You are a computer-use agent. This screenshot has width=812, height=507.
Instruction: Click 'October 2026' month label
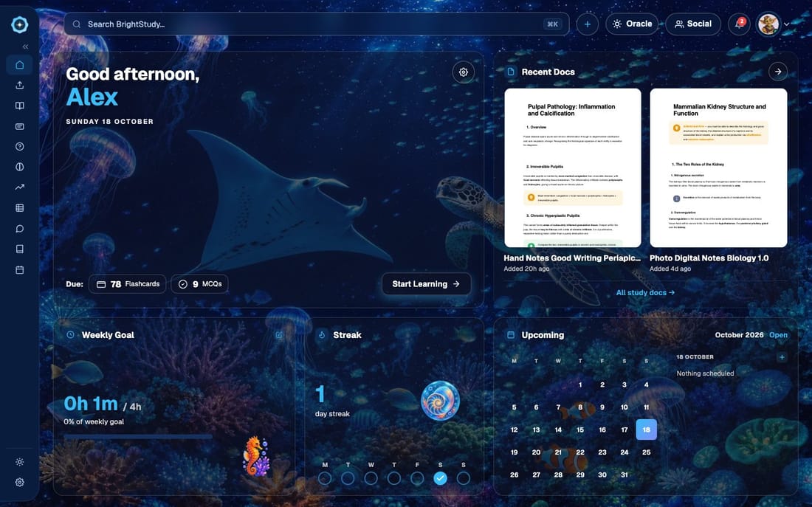739,335
